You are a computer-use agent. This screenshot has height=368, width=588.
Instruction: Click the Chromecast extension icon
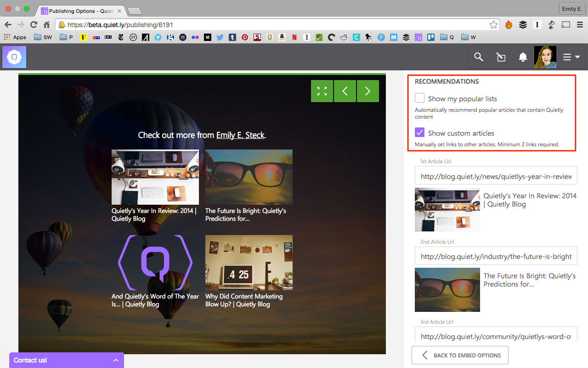566,25
